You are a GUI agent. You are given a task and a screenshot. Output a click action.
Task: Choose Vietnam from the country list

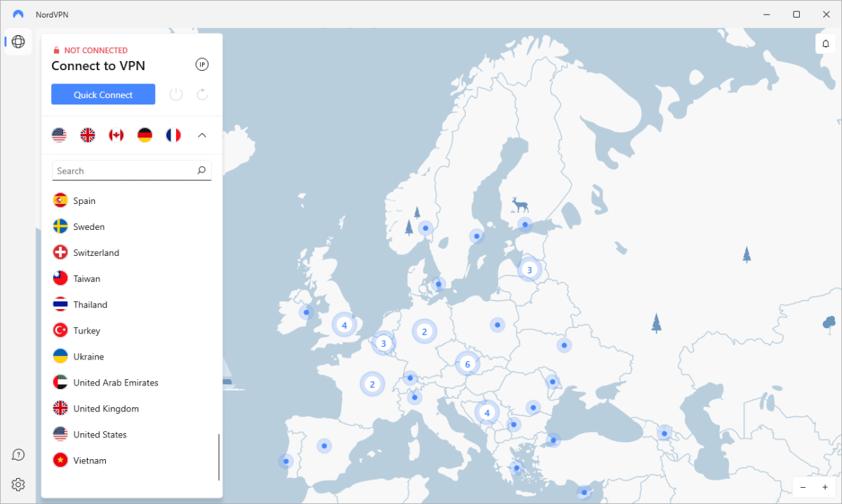(x=90, y=461)
